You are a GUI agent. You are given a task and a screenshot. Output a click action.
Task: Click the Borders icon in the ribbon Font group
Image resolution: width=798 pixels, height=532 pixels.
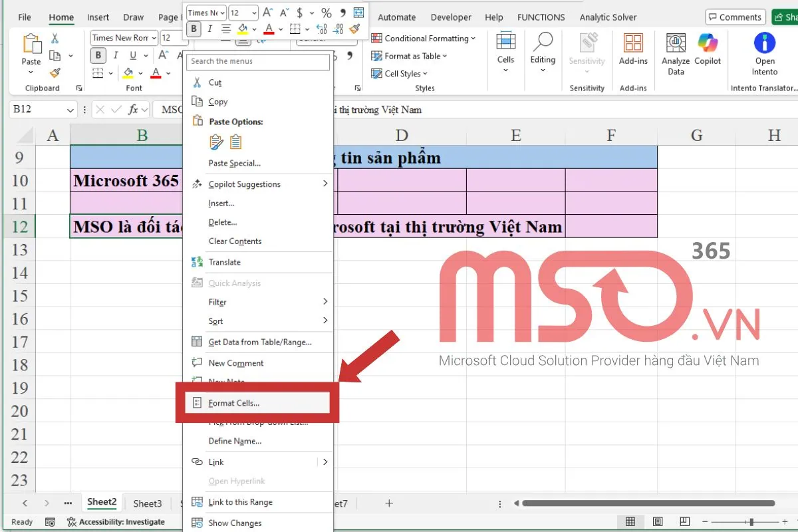[x=98, y=72]
